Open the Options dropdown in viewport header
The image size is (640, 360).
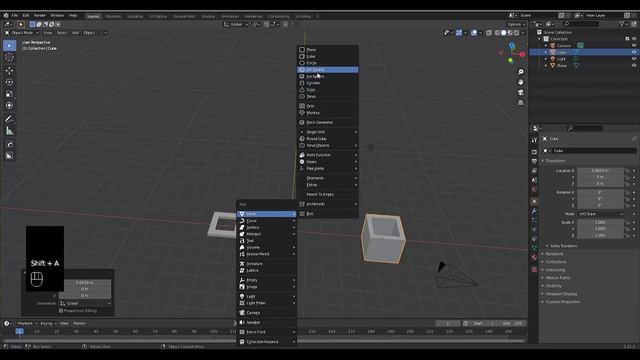(x=516, y=24)
